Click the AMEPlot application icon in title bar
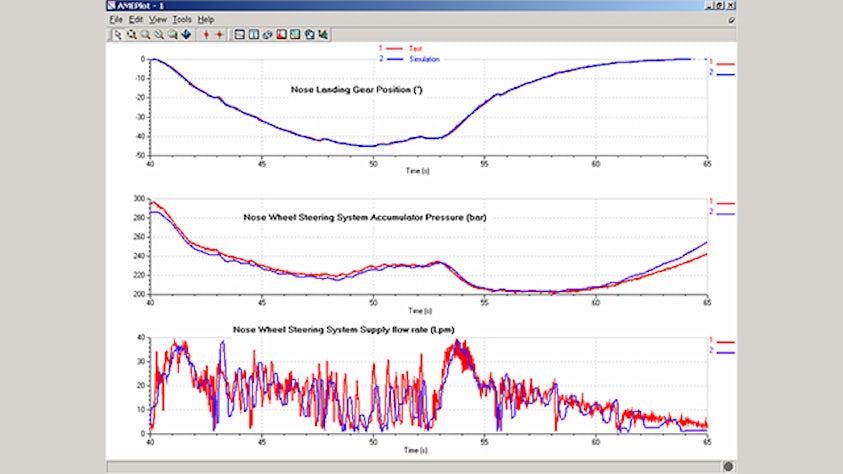The image size is (843, 474). tap(111, 5)
